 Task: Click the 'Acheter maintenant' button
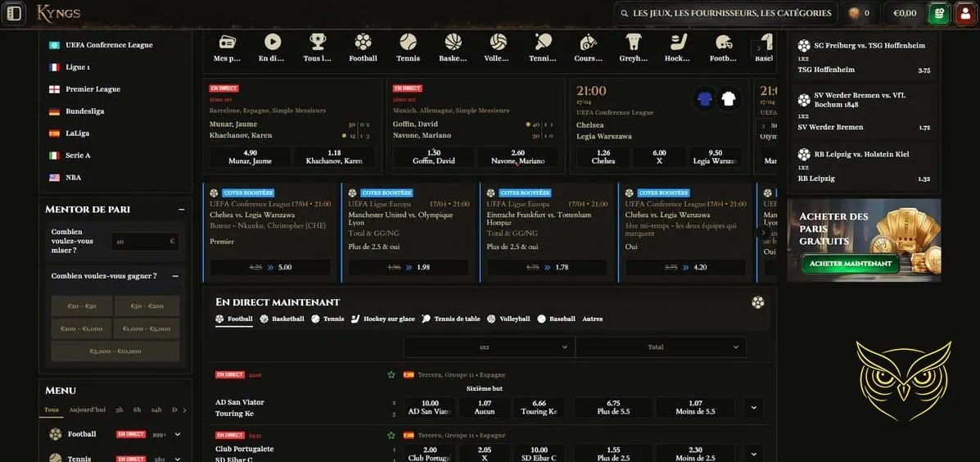[850, 264]
